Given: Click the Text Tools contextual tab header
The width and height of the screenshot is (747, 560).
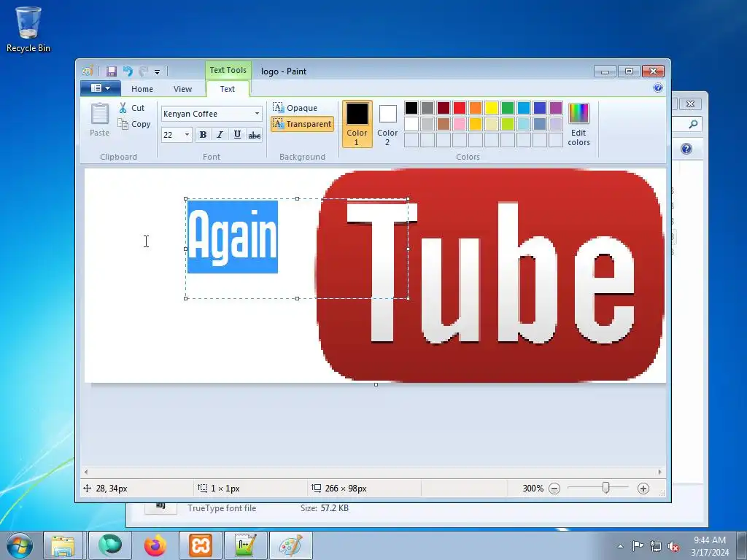Looking at the screenshot, I should coord(228,70).
